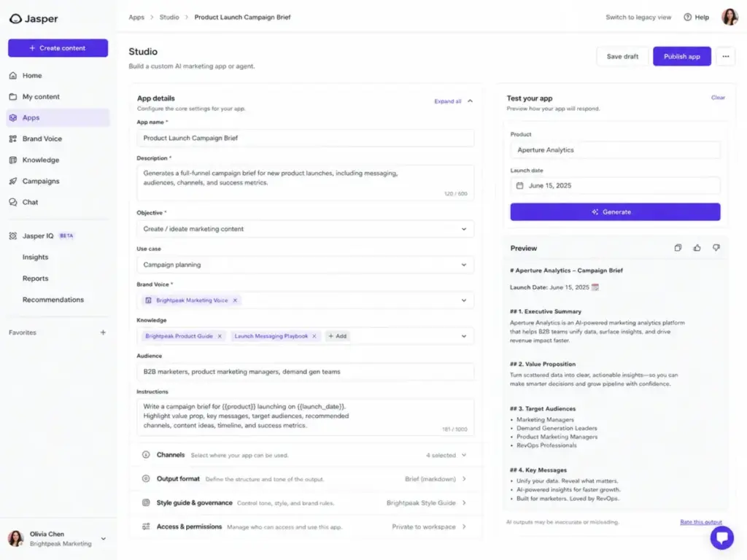Screen dimensions: 747x560
Task: Open Reports under Jasper IQ
Action: (x=35, y=278)
